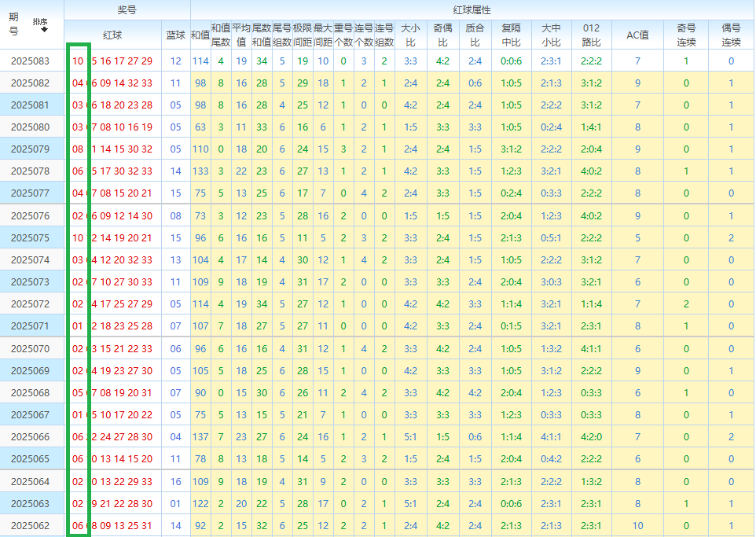Select issue number 2025062 row

(31, 526)
